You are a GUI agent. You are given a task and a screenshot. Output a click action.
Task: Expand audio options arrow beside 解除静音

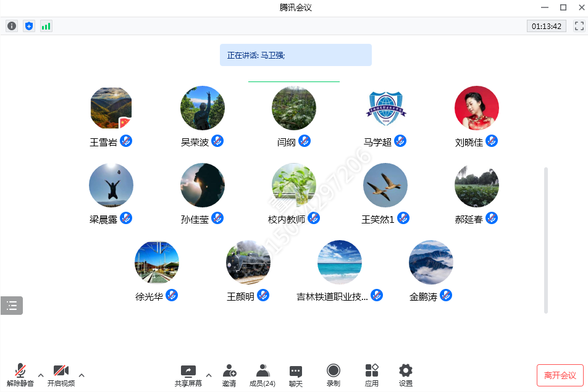click(x=41, y=375)
